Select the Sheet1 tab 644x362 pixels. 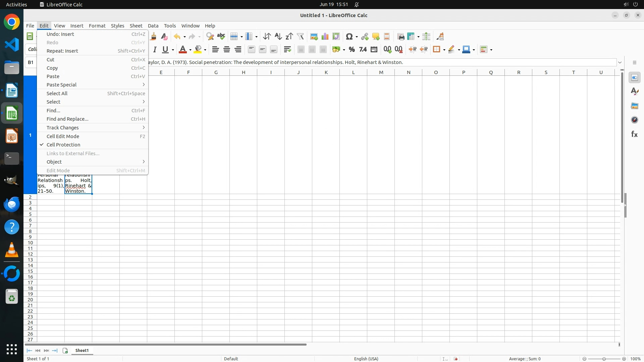(82, 351)
